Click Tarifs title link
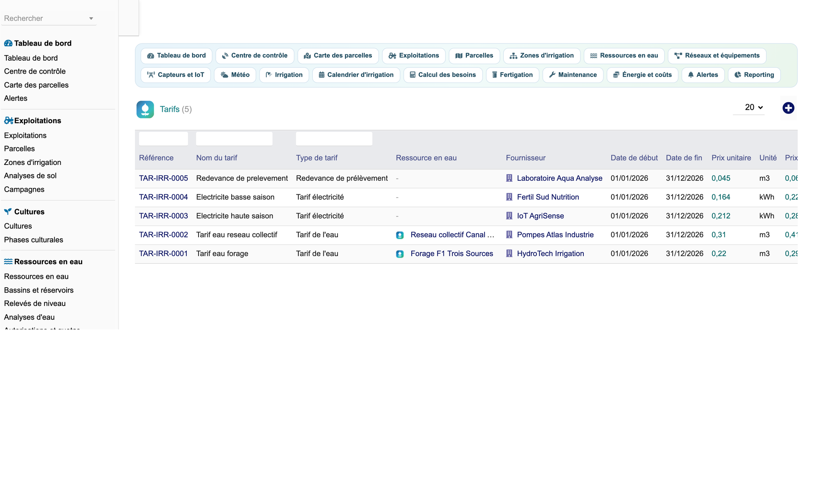The width and height of the screenshot is (815, 504). click(x=170, y=109)
